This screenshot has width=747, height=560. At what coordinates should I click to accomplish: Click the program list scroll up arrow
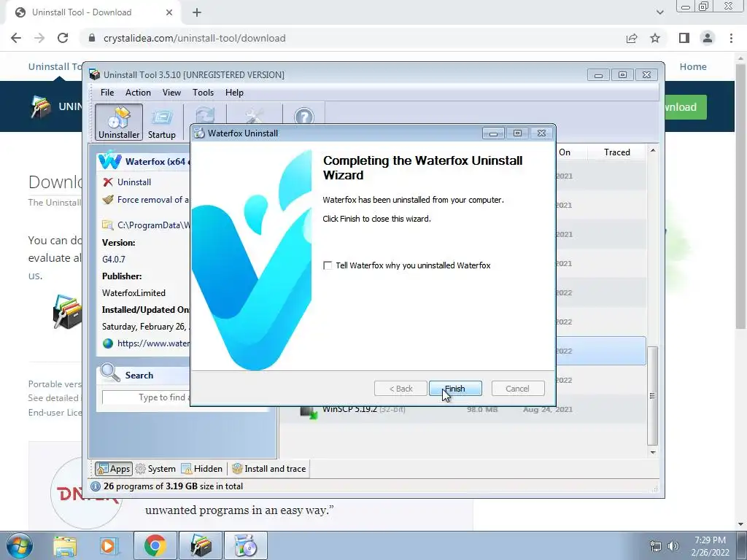[x=653, y=150]
